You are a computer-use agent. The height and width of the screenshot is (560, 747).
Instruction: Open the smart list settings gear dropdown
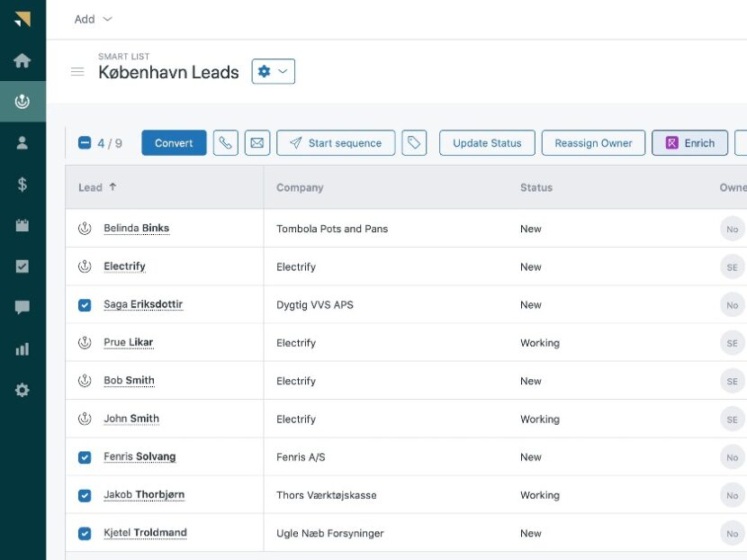click(274, 71)
